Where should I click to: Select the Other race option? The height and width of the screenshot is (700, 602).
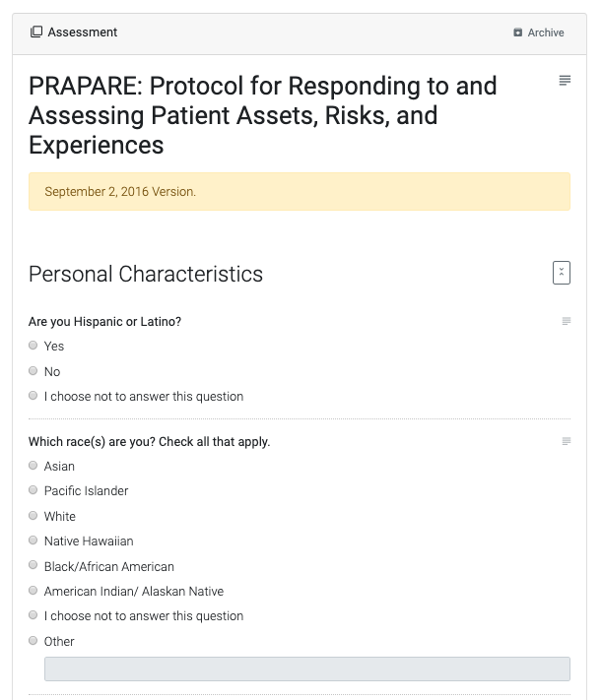(33, 641)
